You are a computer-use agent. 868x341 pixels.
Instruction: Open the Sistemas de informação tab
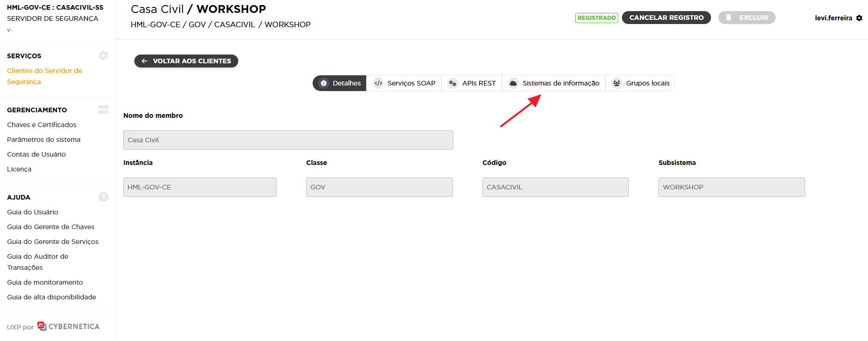560,83
